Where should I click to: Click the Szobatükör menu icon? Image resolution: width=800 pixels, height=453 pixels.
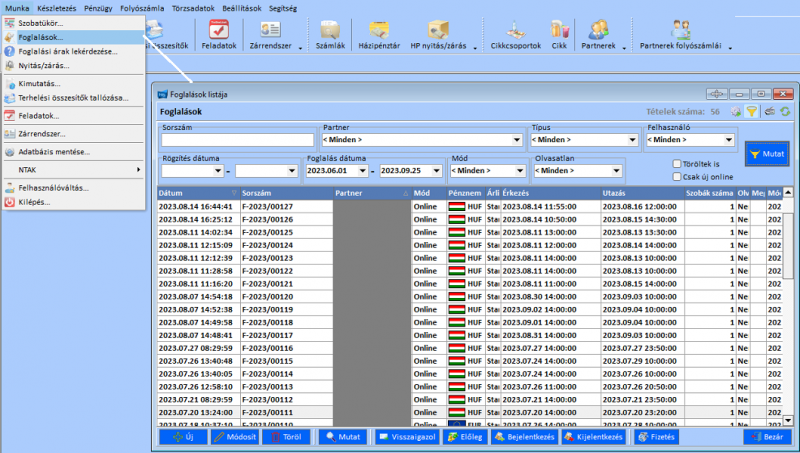tap(10, 23)
